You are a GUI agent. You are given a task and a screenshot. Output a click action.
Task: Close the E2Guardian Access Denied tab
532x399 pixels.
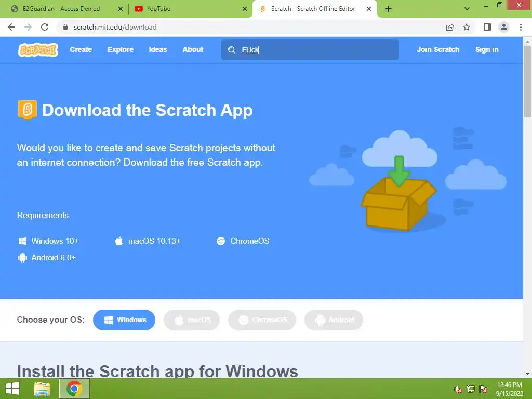[x=121, y=9]
